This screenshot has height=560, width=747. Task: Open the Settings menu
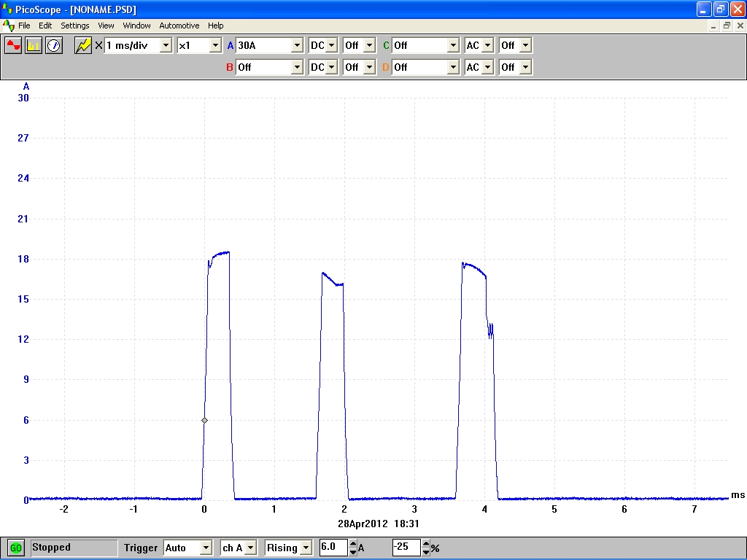point(75,26)
